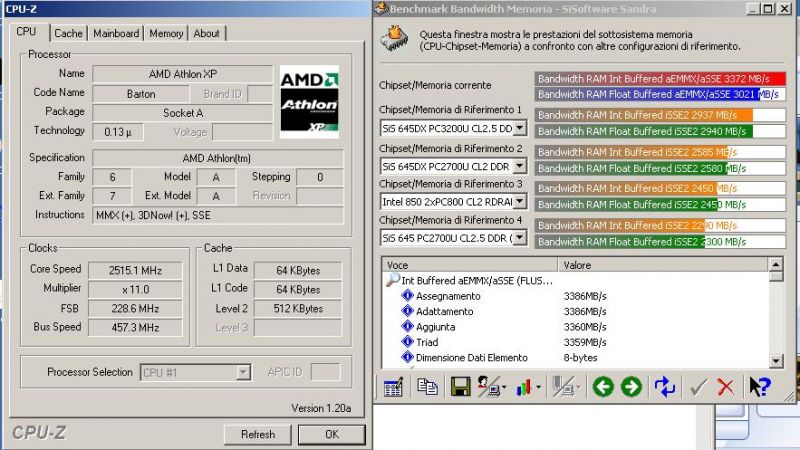Click the Triad value 3359MB/s
Image resolution: width=800 pixels, height=450 pixels.
(585, 342)
